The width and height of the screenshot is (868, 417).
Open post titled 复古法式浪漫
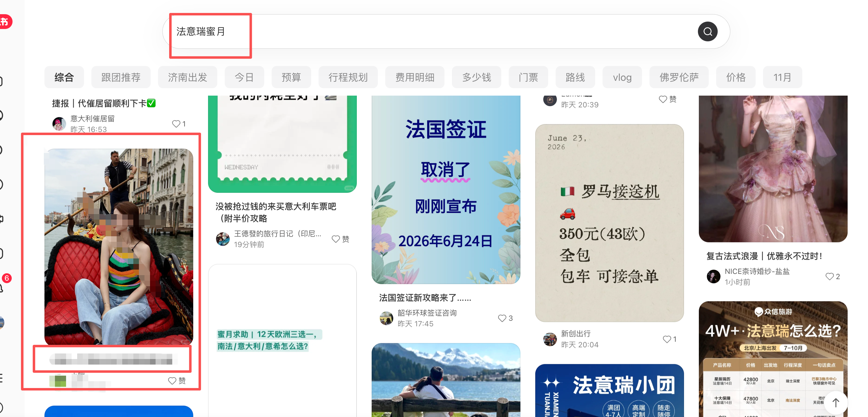pos(764,256)
